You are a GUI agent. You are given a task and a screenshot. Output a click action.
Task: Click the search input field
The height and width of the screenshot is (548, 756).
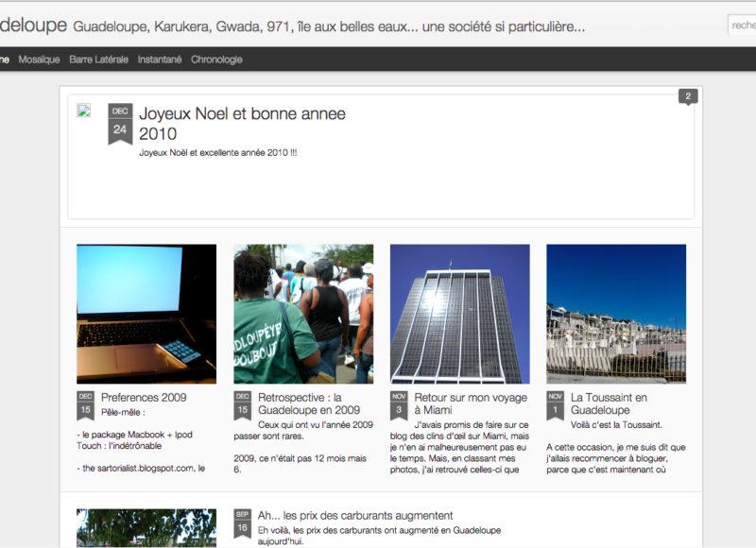point(742,26)
